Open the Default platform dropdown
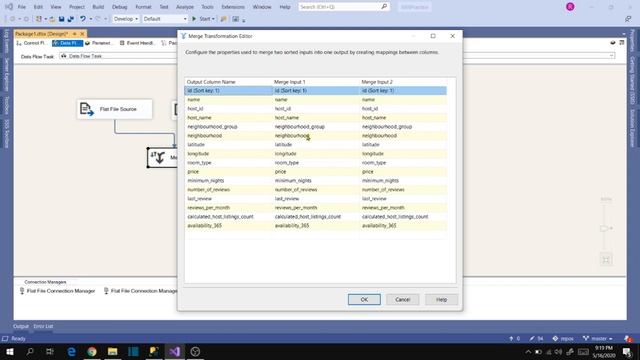Screen dimensions: 640x360 [x=164, y=19]
